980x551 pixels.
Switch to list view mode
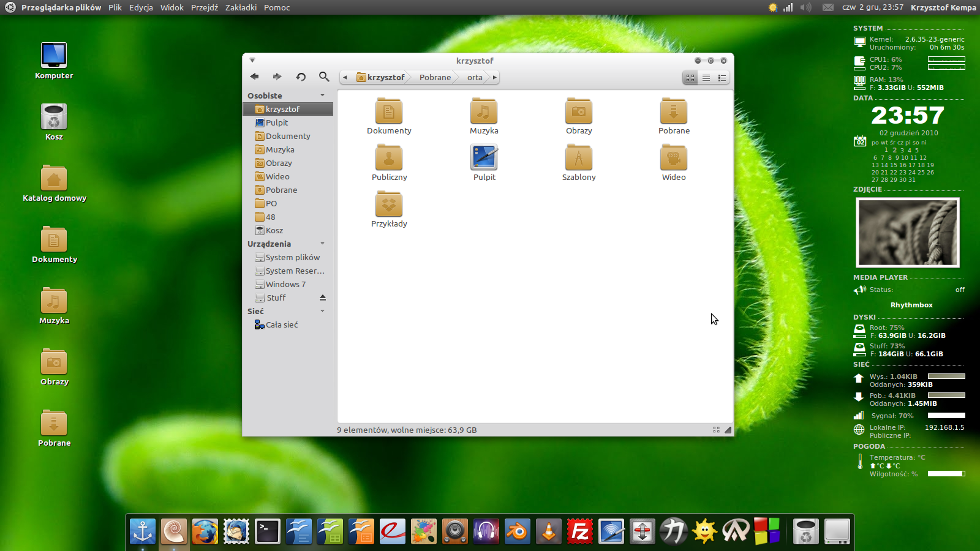[706, 78]
